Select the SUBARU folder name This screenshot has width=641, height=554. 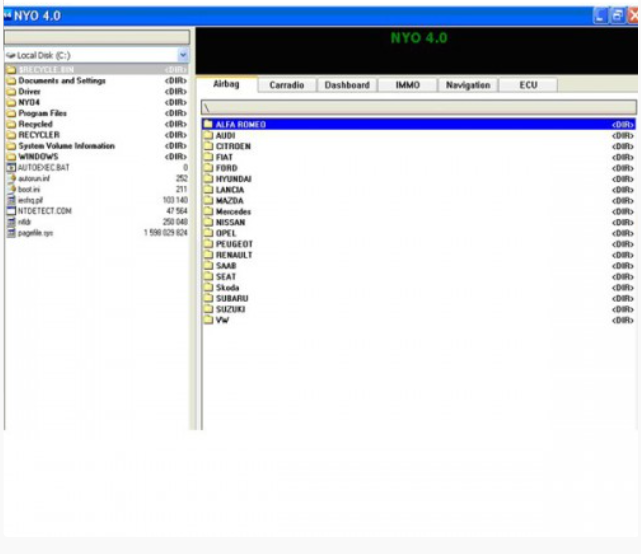coord(232,298)
